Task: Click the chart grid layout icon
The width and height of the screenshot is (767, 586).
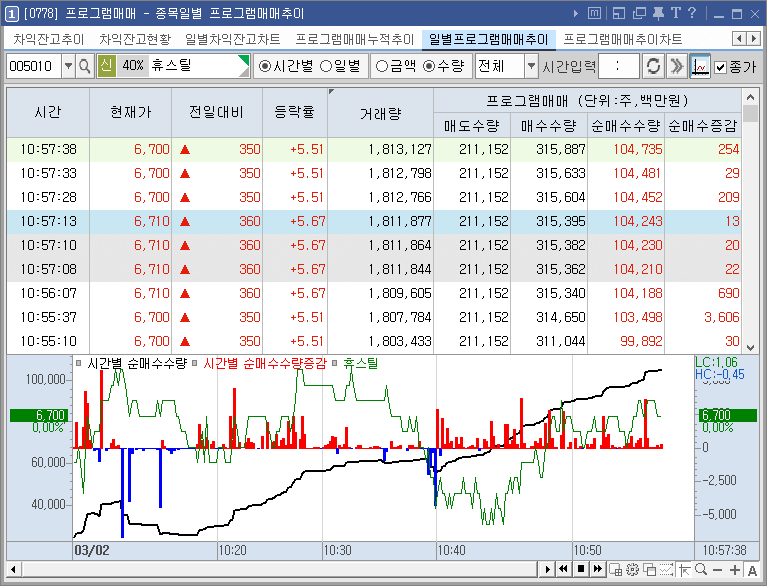Action: (615, 569)
